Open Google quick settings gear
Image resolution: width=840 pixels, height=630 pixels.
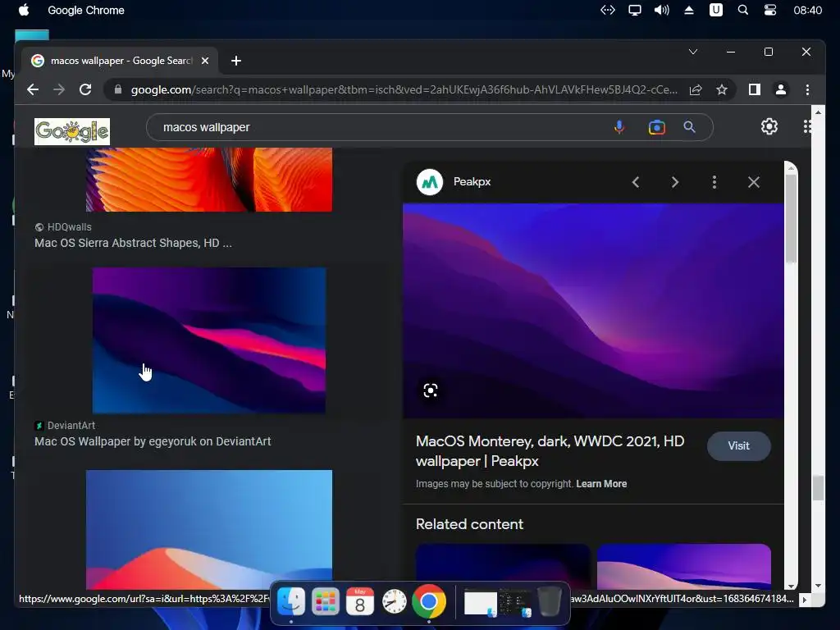[769, 126]
